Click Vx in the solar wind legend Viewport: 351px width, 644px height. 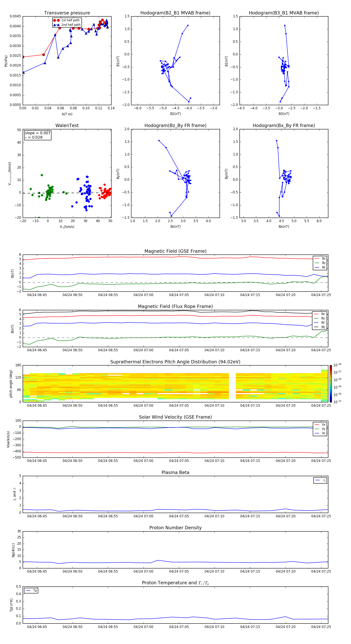pos(320,424)
